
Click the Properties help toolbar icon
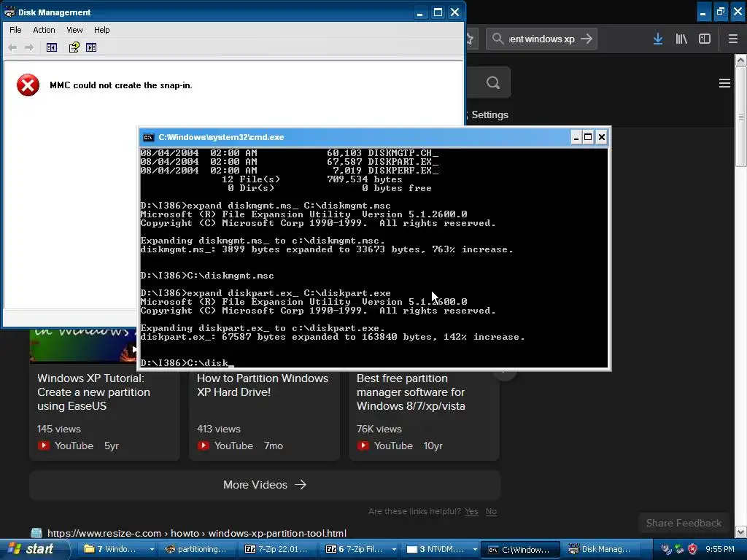(x=74, y=47)
